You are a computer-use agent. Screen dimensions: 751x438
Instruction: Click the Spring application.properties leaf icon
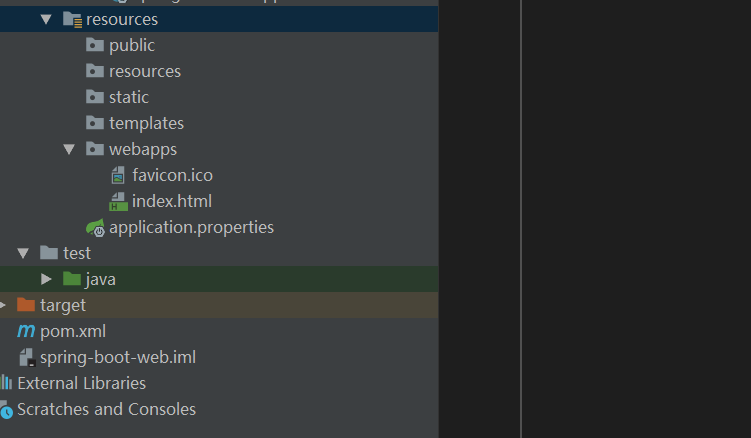[95, 228]
